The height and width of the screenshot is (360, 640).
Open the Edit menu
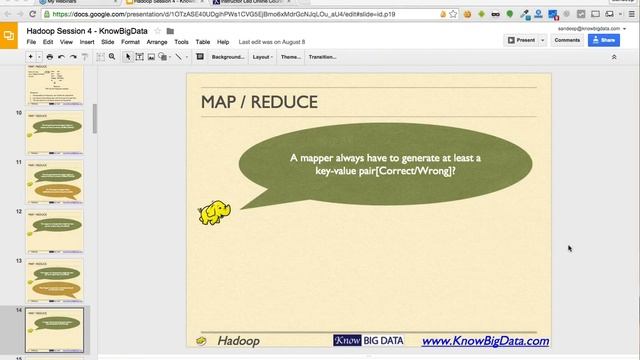(48, 42)
